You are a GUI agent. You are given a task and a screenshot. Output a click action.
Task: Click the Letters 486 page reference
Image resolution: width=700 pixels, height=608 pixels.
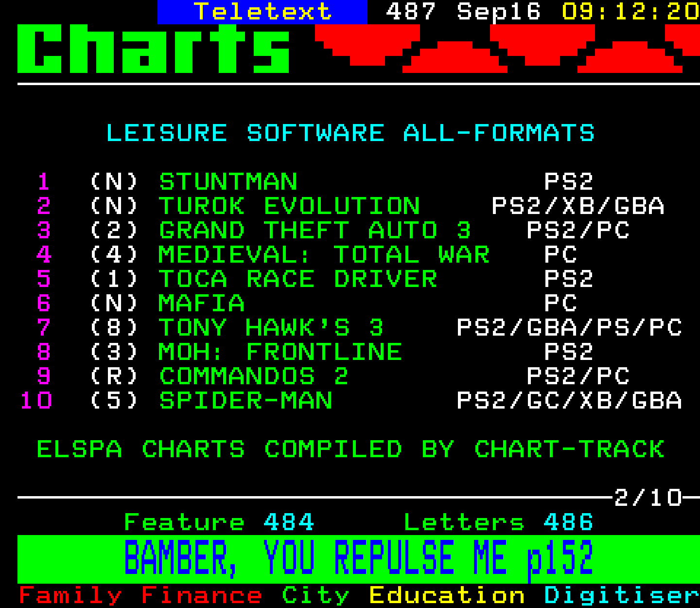click(x=499, y=522)
